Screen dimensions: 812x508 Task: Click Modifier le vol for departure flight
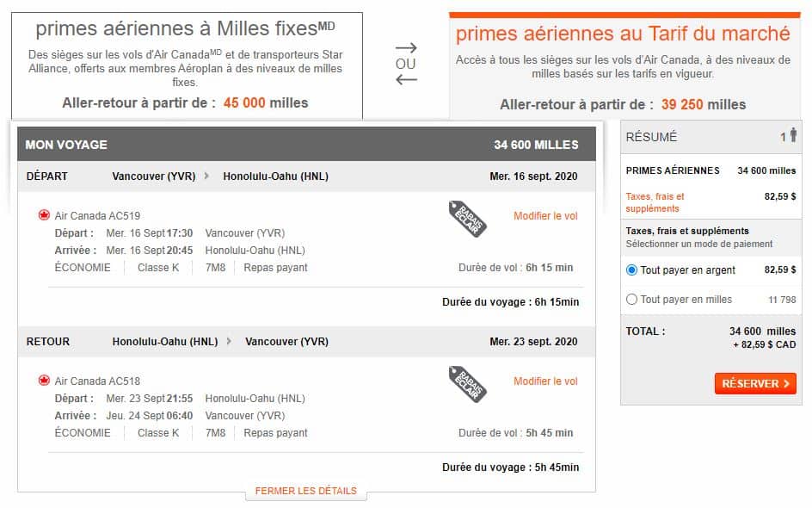point(545,216)
